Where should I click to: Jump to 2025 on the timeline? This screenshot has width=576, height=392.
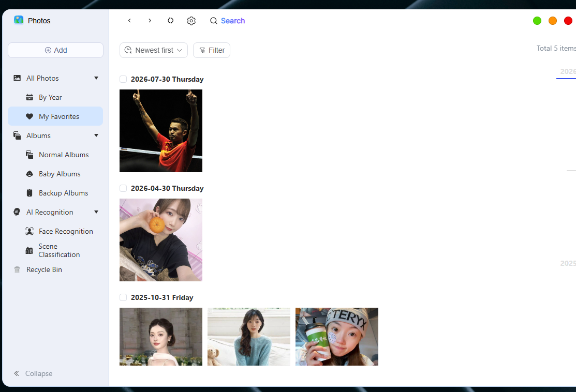tap(568, 263)
